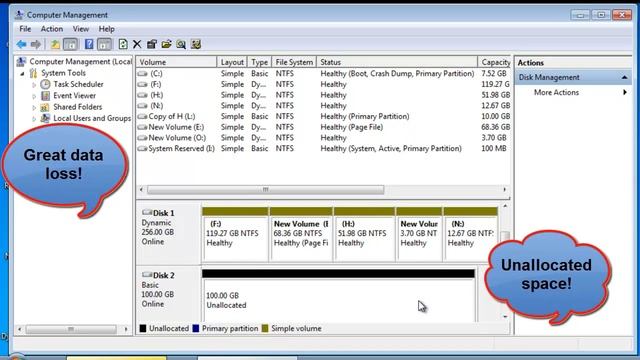Toggle the Show/Hide Console Tree button
Image resolution: width=640 pixels, height=360 pixels.
tap(71, 44)
